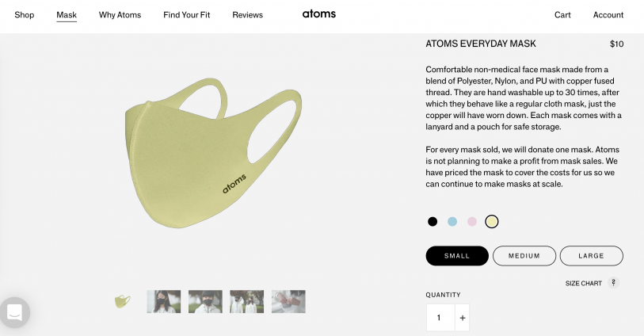Increase quantity with plus button

click(463, 319)
